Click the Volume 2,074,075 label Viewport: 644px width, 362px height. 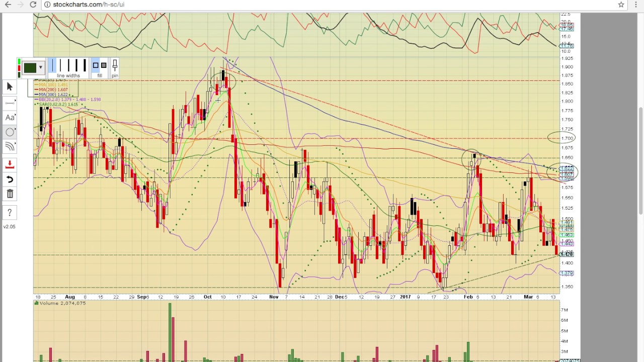(60, 303)
